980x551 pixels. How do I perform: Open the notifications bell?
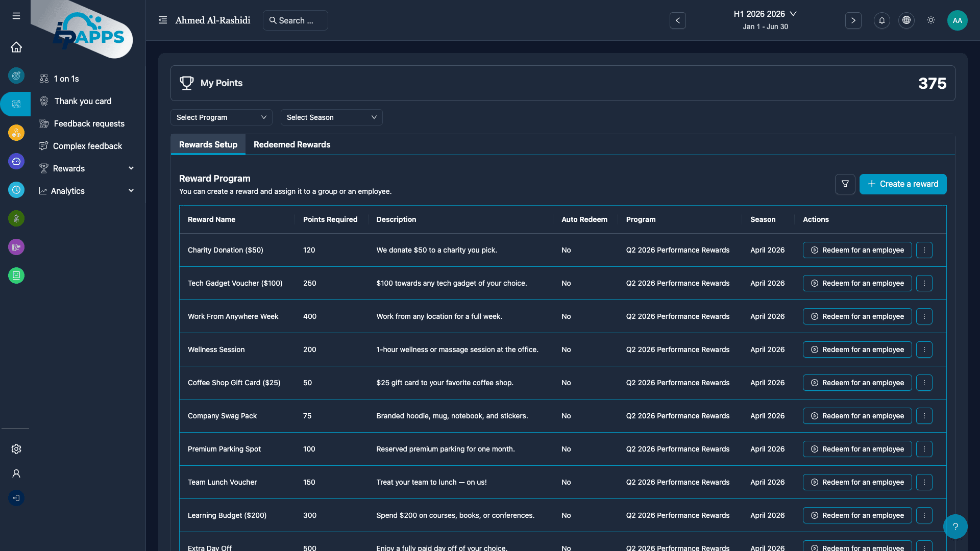point(882,20)
